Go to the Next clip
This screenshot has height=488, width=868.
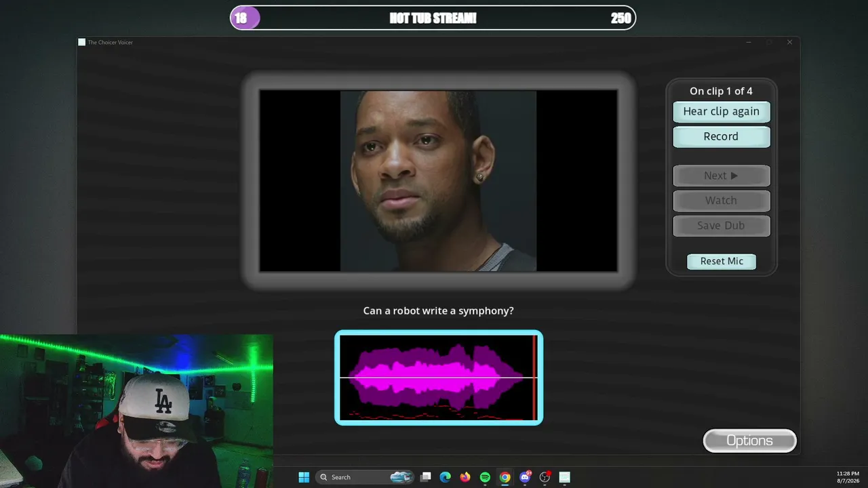pyautogui.click(x=721, y=176)
